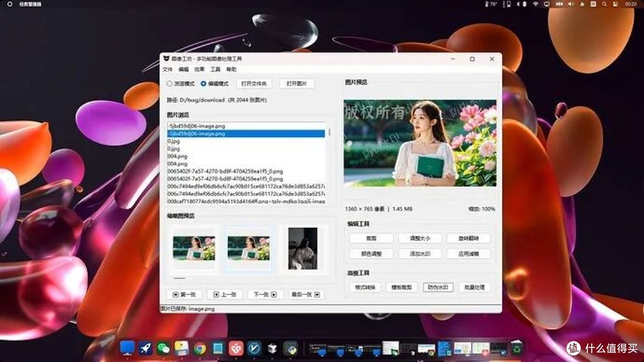Click the circle logo at top-left corner
Viewport: 644px width, 362px height.
(x=10, y=4)
